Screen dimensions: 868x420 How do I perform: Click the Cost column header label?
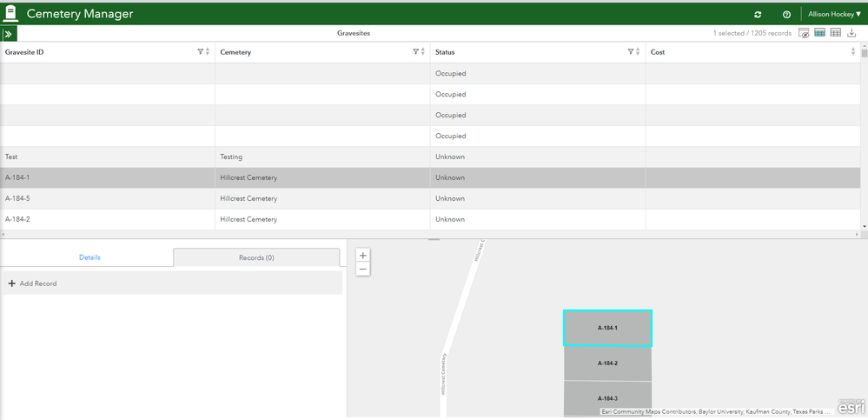[658, 52]
